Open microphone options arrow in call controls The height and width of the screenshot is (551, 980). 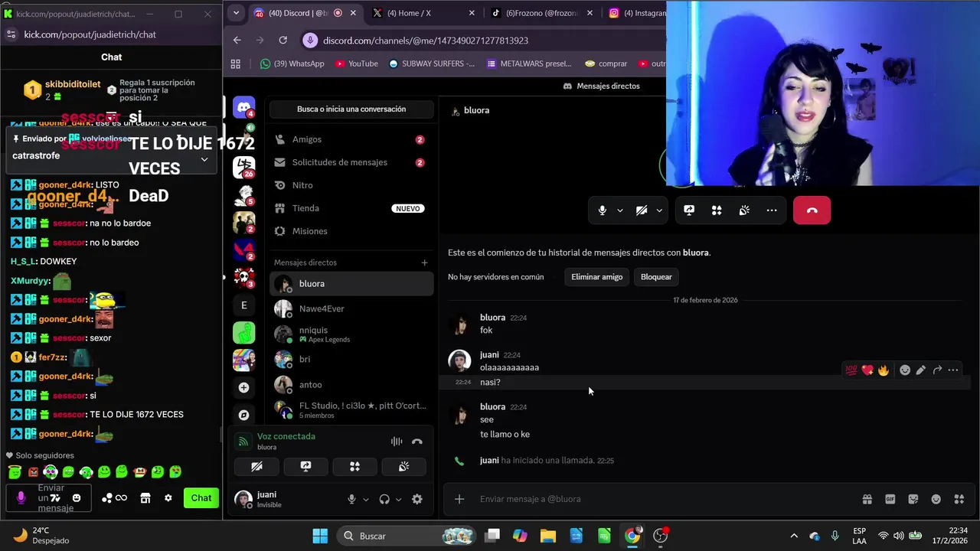click(620, 210)
